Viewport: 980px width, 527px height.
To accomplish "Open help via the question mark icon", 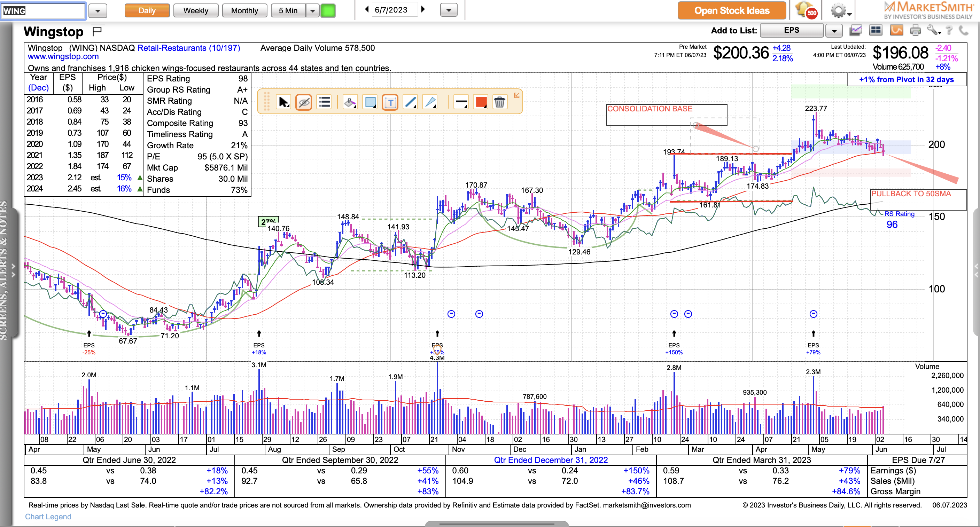I will click(949, 30).
